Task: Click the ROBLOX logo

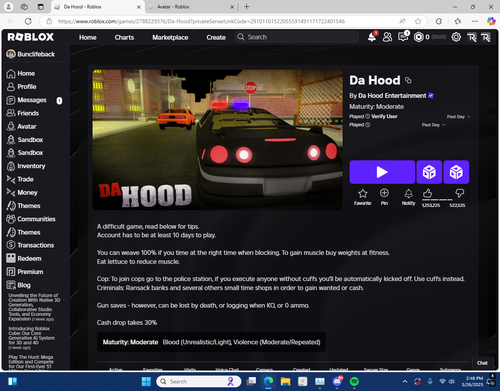Action: point(31,37)
